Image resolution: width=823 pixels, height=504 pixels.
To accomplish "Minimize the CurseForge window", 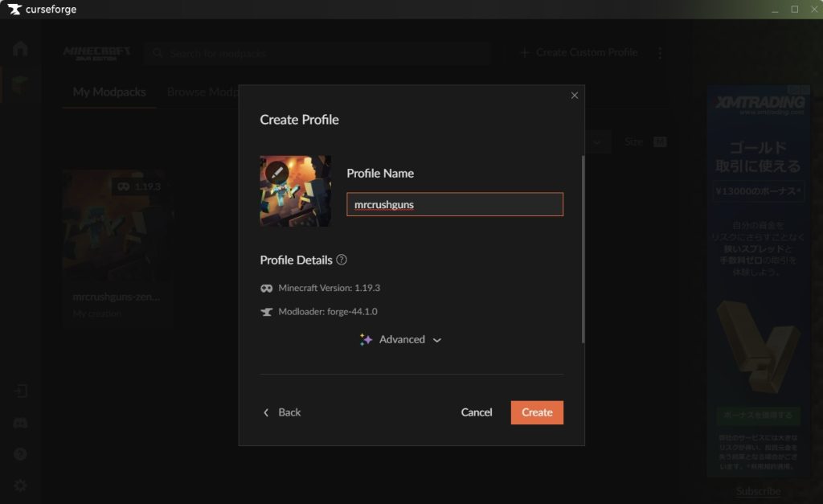I will pos(775,10).
